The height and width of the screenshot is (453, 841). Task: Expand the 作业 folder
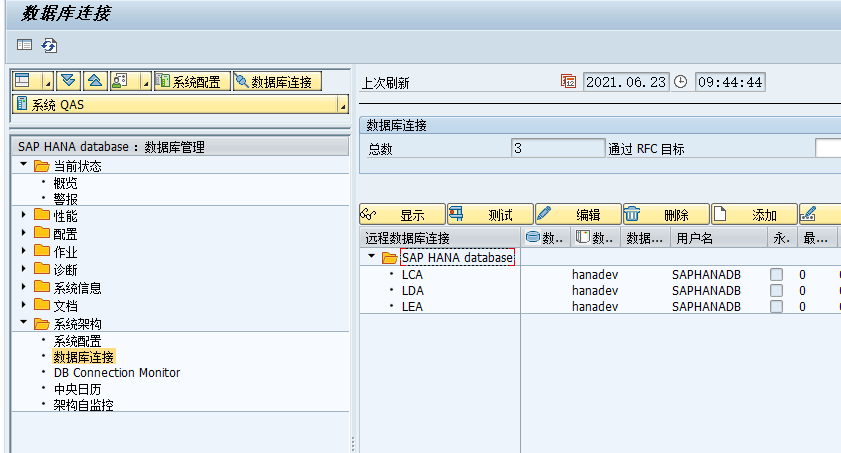click(24, 250)
